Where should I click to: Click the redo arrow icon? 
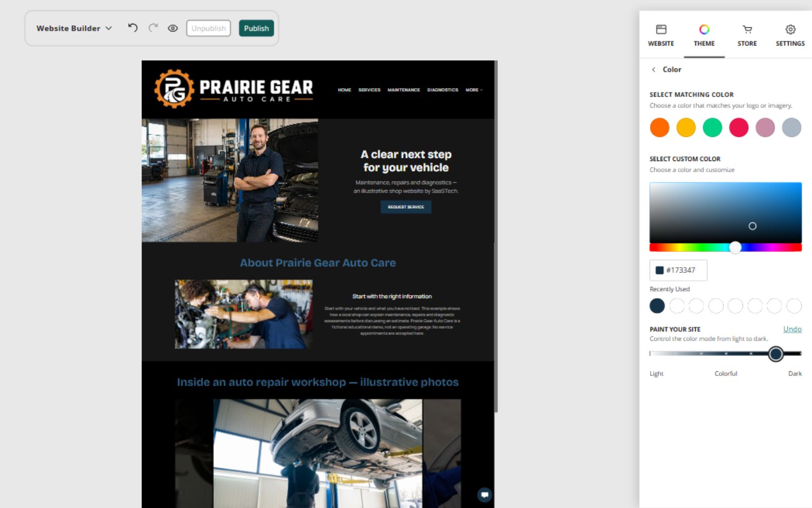click(153, 28)
